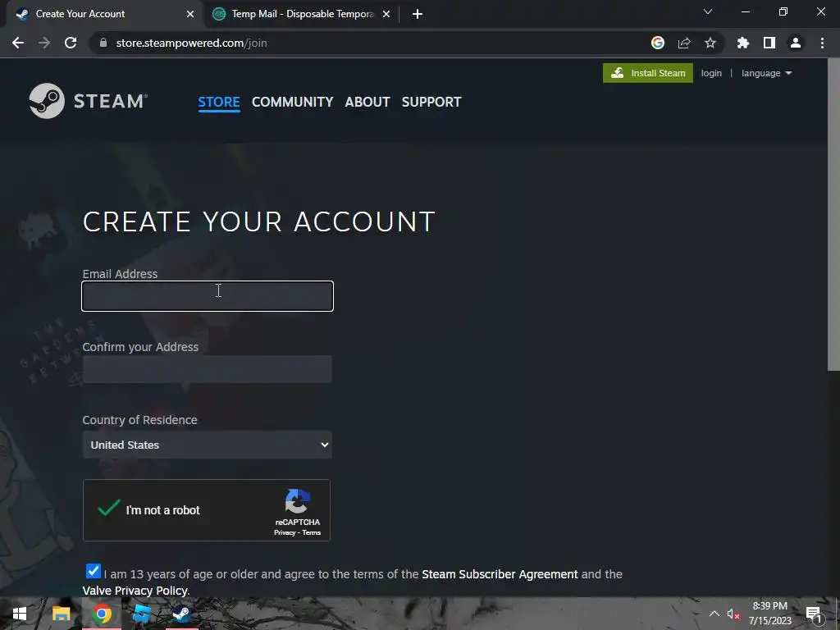Image resolution: width=840 pixels, height=630 pixels.
Task: Open the SUPPORT page
Action: coord(431,102)
